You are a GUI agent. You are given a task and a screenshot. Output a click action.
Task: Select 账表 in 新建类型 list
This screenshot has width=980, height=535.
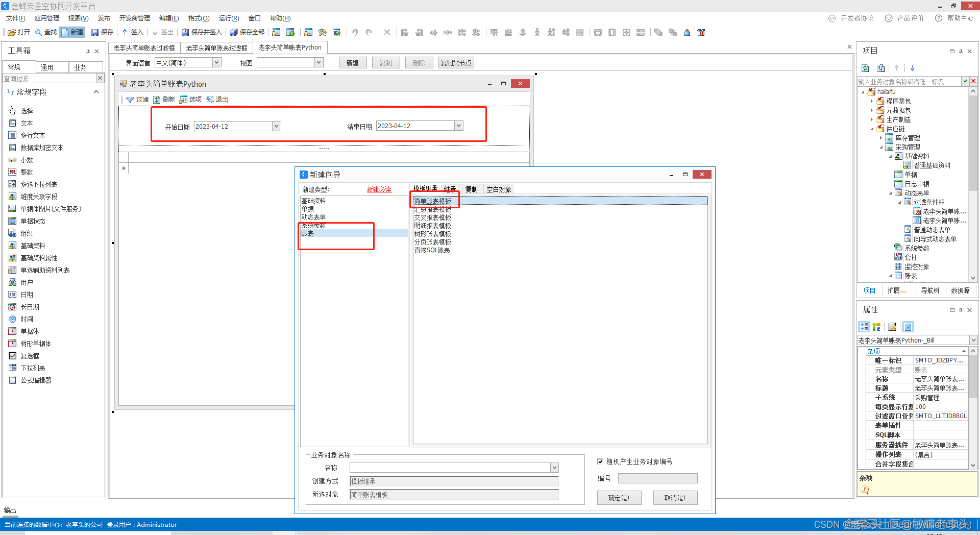click(x=354, y=233)
